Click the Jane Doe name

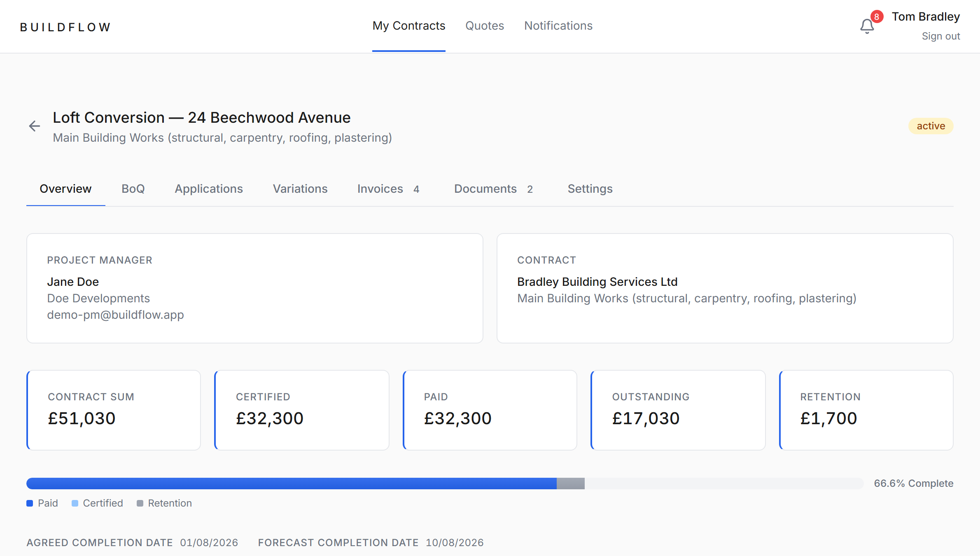[73, 282]
